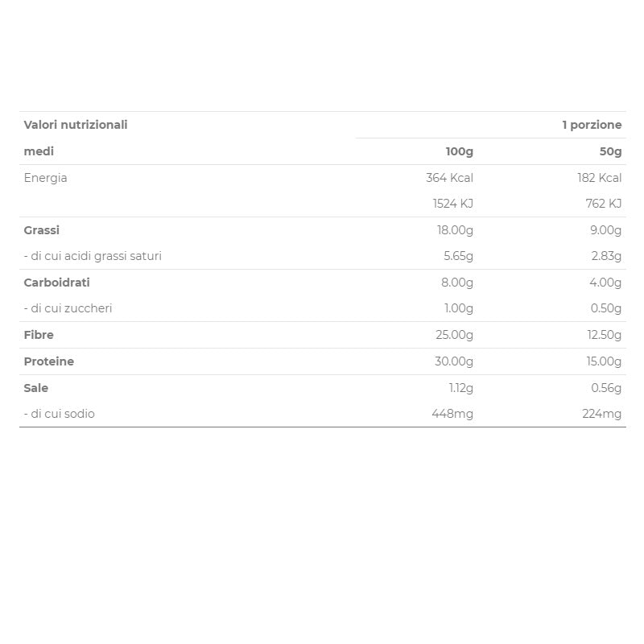Click the 2.83g saturated fat value

[x=606, y=256]
